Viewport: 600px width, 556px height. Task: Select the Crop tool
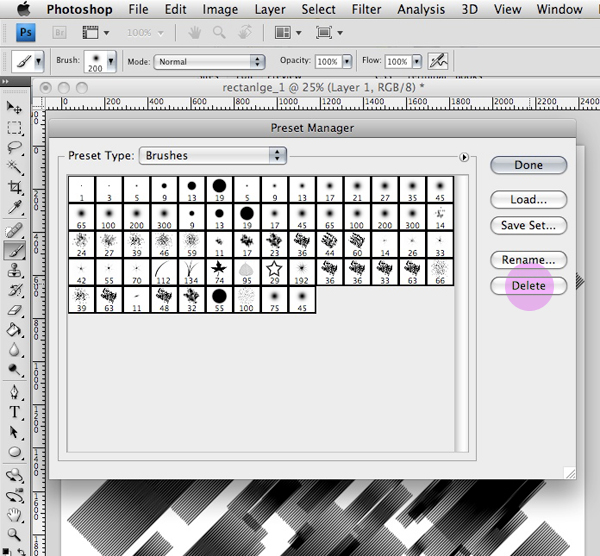coord(15,187)
